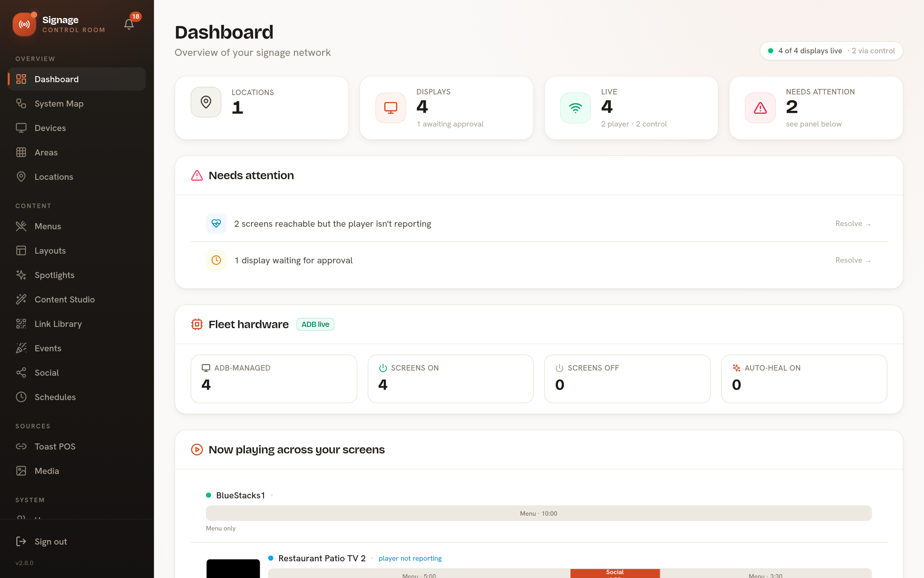Open Link Library
This screenshot has width=924, height=578.
pos(77,324)
